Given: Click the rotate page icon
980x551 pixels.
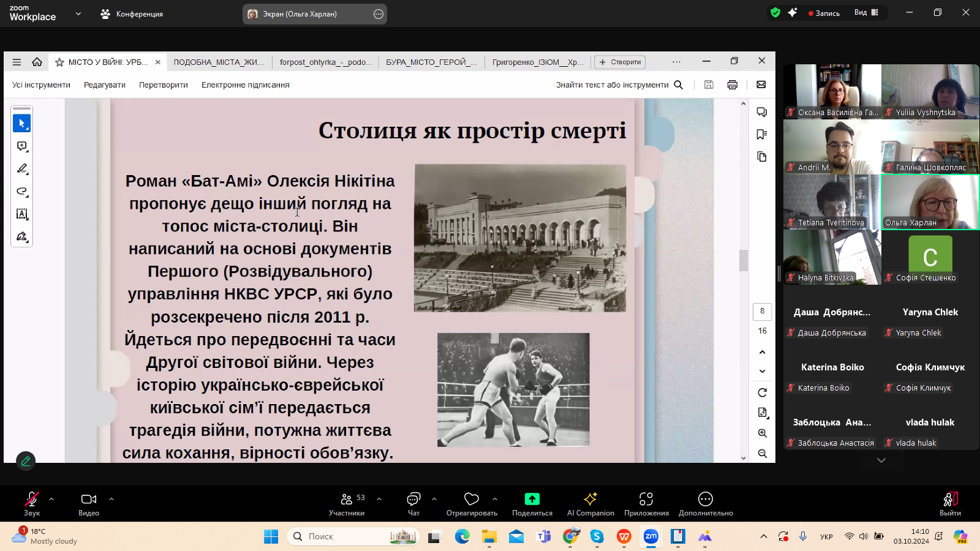Looking at the screenshot, I should pyautogui.click(x=762, y=392).
